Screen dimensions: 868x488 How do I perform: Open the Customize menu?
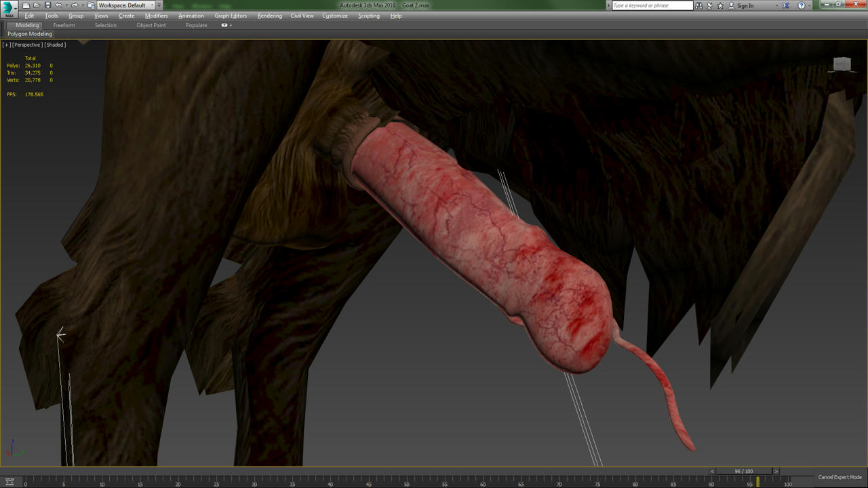click(x=335, y=16)
